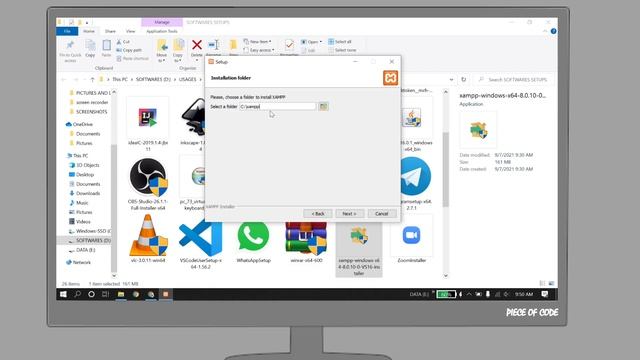Cancel the XAMPP Setup dialog
This screenshot has height=360, width=640.
(x=382, y=213)
